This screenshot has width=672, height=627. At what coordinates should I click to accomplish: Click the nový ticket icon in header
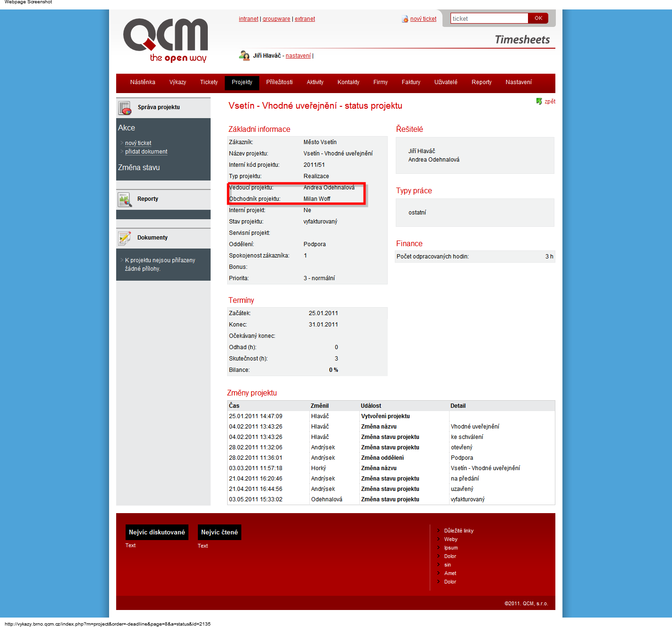coord(405,19)
